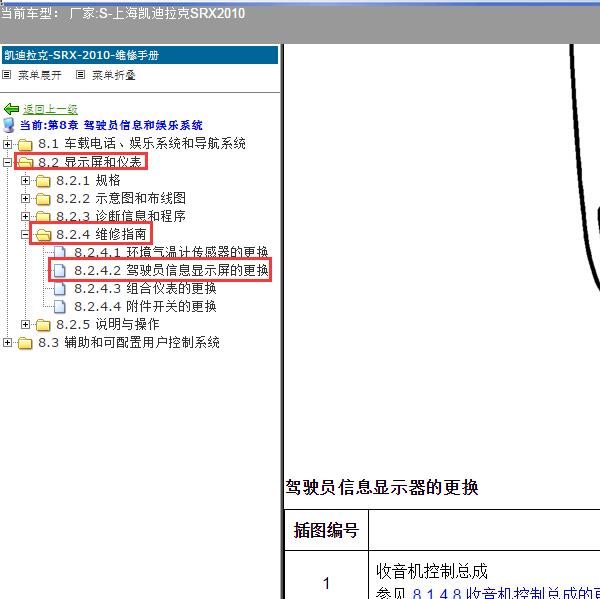Click open folder icon of 8.2 显示屏和仪表
Image resolution: width=600 pixels, height=599 pixels.
[x=25, y=162]
